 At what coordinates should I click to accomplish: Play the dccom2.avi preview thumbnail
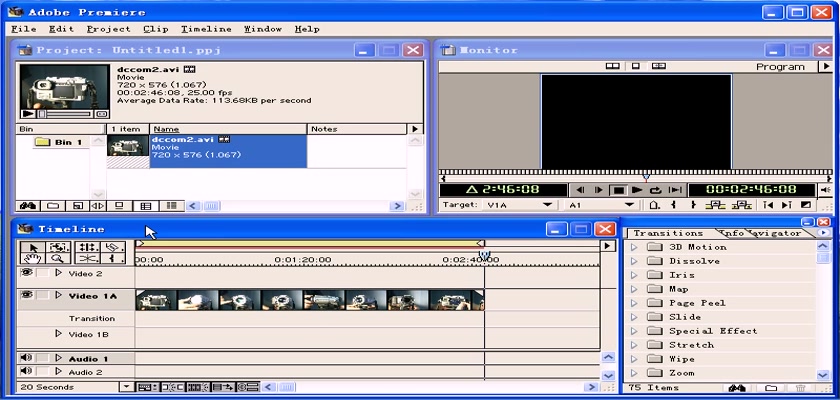click(27, 114)
